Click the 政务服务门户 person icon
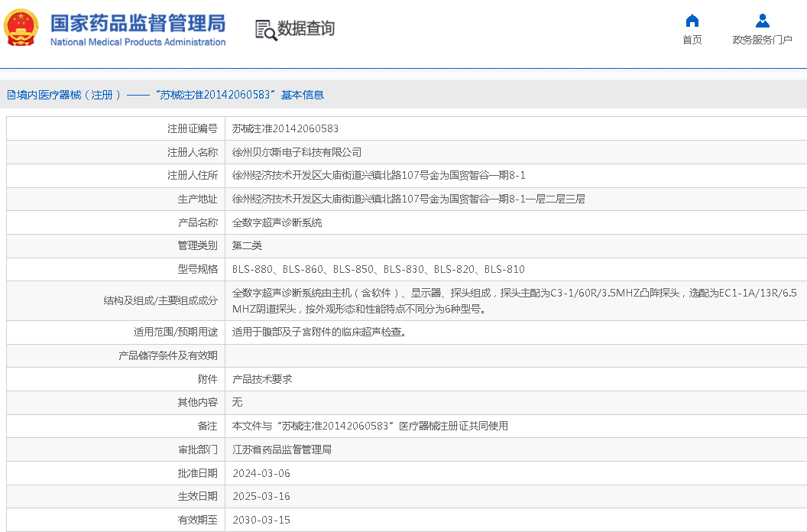The image size is (807, 532). point(762,21)
